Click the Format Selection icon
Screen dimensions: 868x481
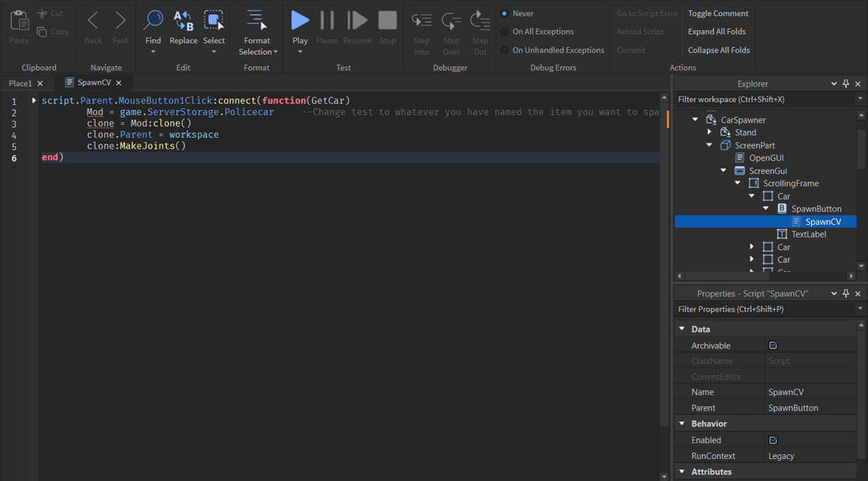pos(257,20)
